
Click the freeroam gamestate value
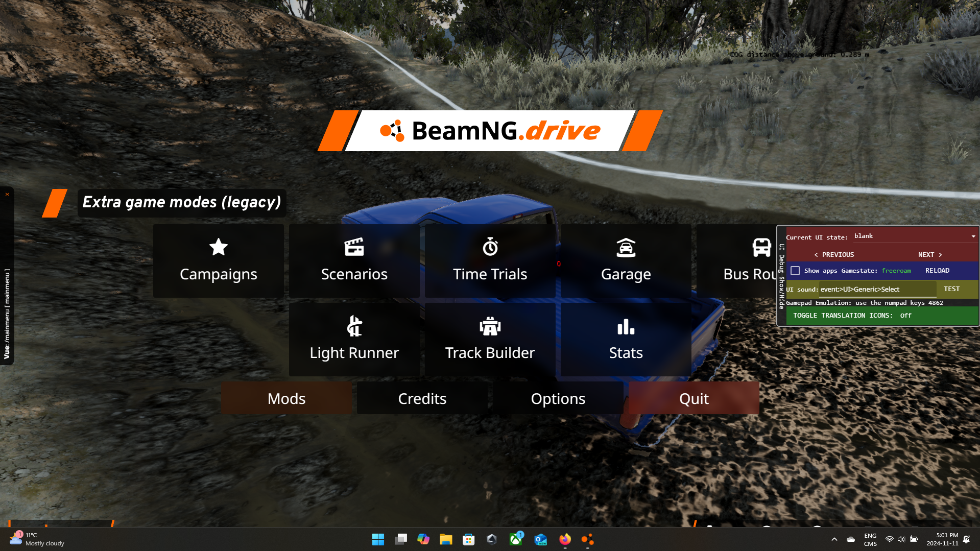[896, 271]
